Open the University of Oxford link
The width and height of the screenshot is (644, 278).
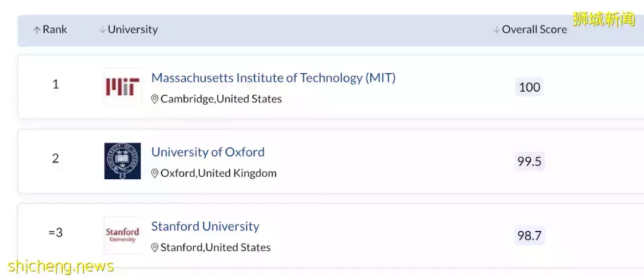(208, 152)
